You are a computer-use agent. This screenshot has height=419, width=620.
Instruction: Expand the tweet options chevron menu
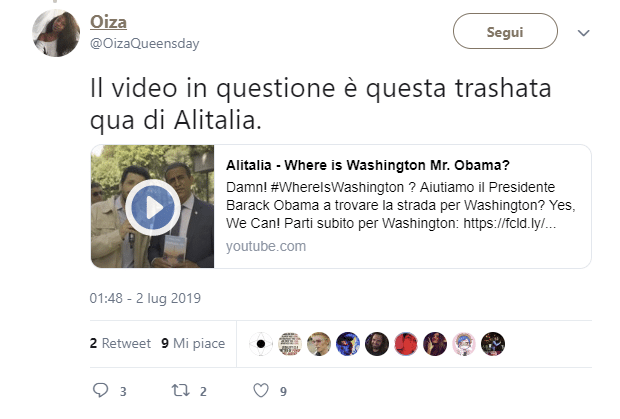coord(584,33)
